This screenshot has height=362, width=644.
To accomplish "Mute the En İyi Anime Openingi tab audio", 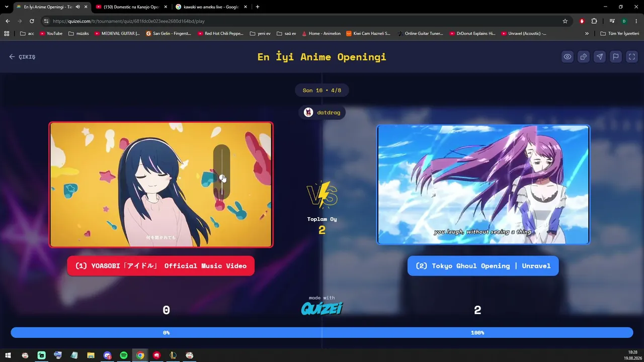I will 77,7.
